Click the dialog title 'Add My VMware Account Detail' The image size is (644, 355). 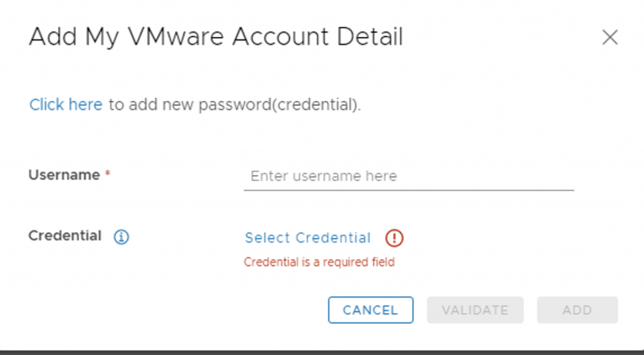click(x=216, y=37)
